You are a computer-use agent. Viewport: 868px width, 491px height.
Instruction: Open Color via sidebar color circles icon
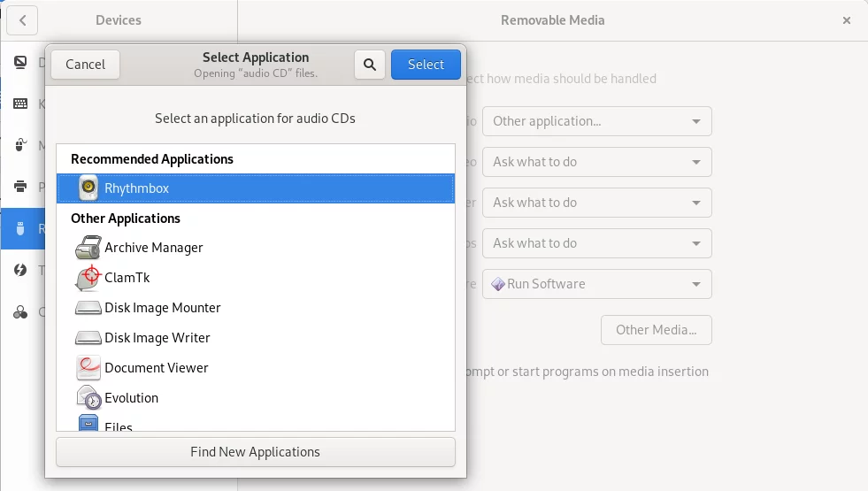tap(20, 312)
